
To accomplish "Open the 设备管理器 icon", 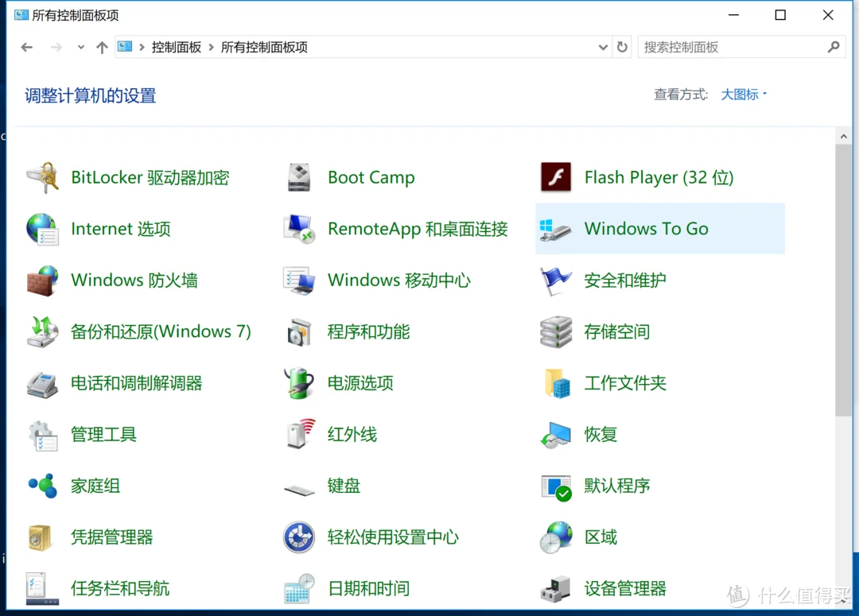I will (x=555, y=589).
